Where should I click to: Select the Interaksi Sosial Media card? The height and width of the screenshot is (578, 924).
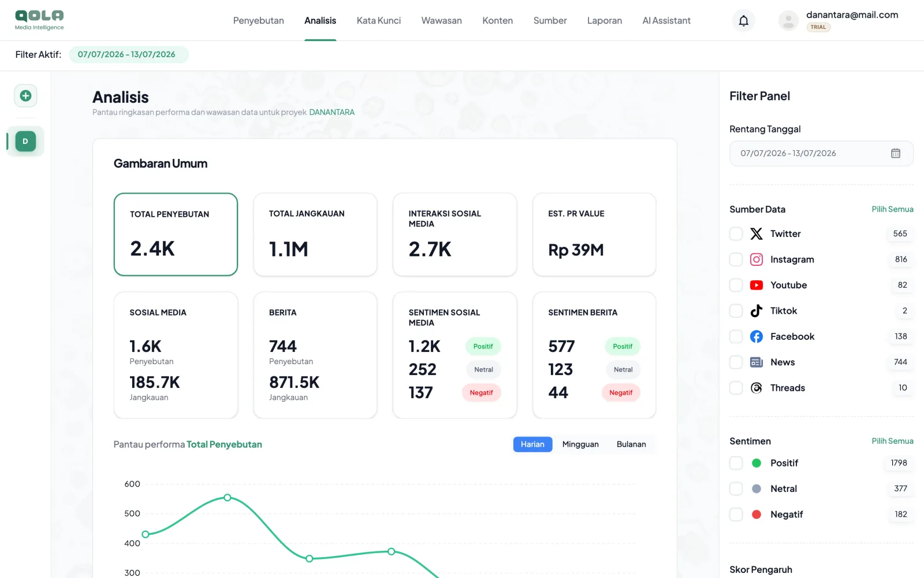tap(455, 234)
